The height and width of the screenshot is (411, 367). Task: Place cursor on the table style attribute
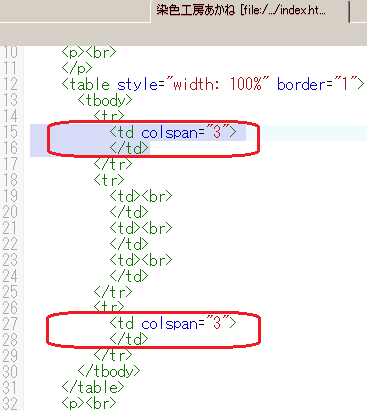coord(137,84)
